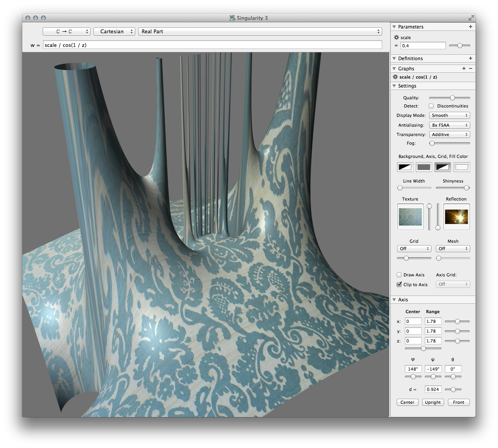
Task: Enable the Draw Axis checkbox
Action: [399, 275]
